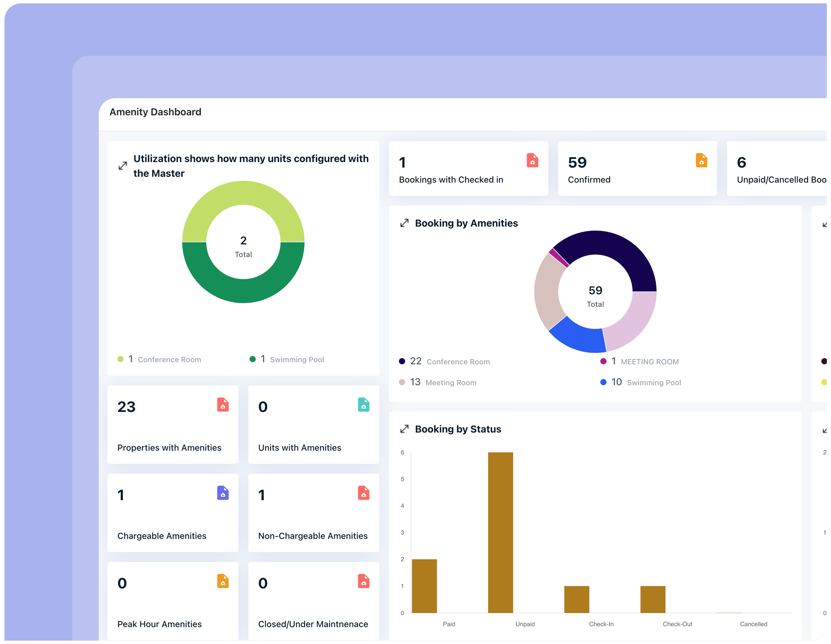
Task: Click the Amenity Dashboard title
Action: (156, 112)
